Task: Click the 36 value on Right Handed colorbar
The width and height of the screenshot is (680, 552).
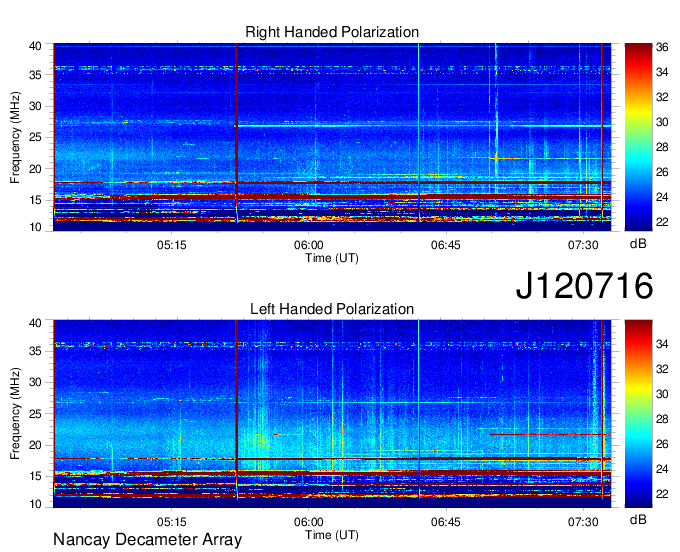Action: click(662, 47)
